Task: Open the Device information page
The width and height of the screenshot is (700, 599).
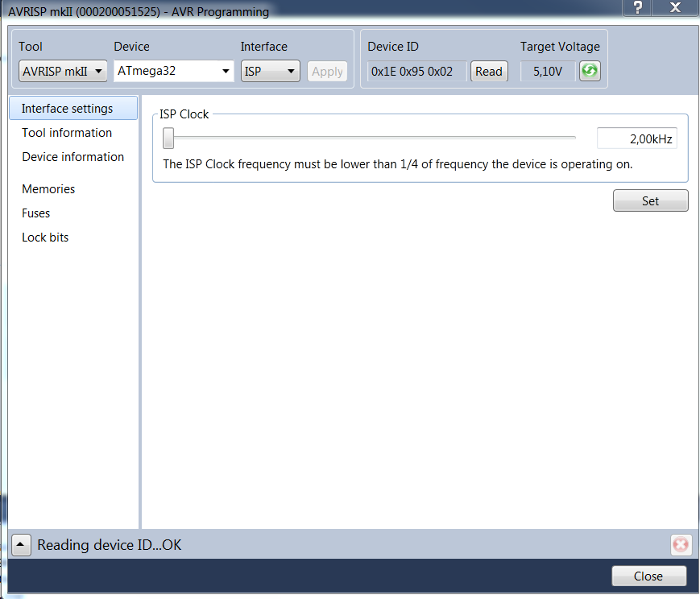Action: [72, 157]
